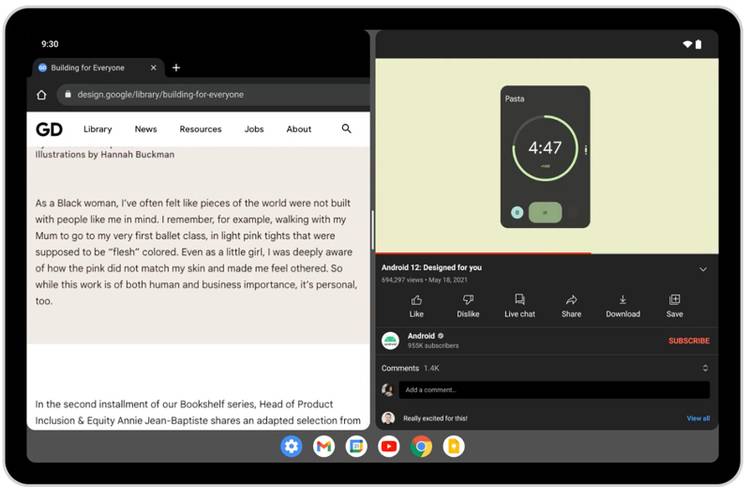Open Settings app in the taskbar
This screenshot has height=501, width=750.
291,447
